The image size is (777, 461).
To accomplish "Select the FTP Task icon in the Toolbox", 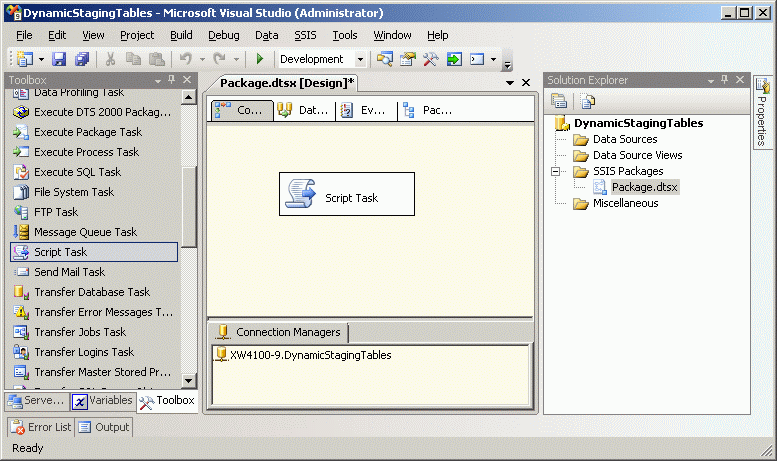I will [21, 212].
